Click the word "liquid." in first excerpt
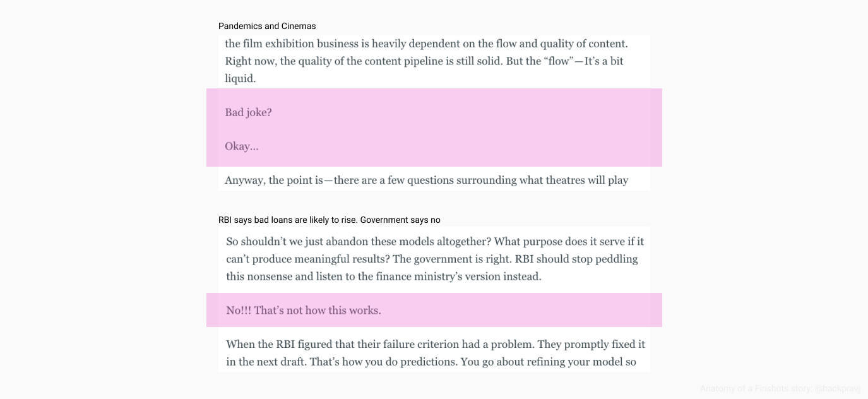 tap(241, 78)
